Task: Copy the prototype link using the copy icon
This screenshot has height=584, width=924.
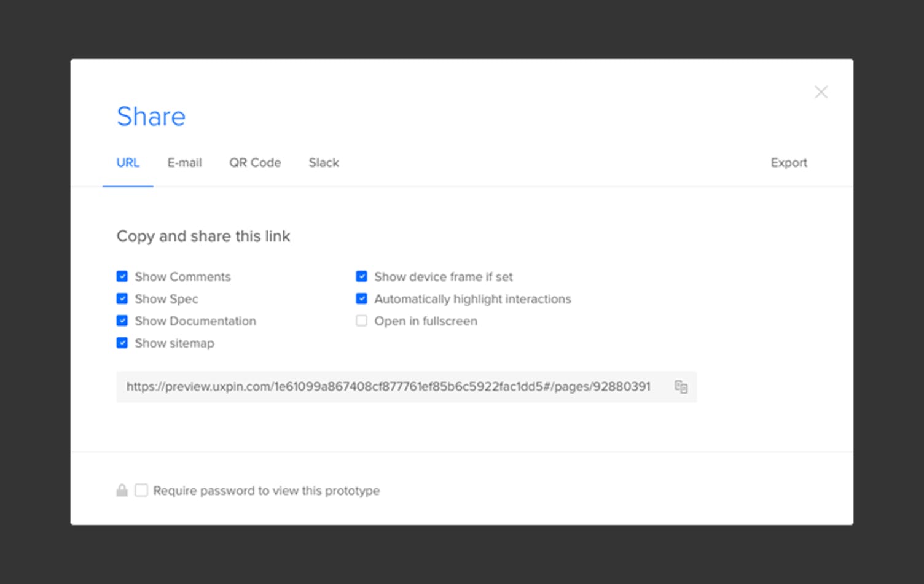Action: tap(681, 386)
